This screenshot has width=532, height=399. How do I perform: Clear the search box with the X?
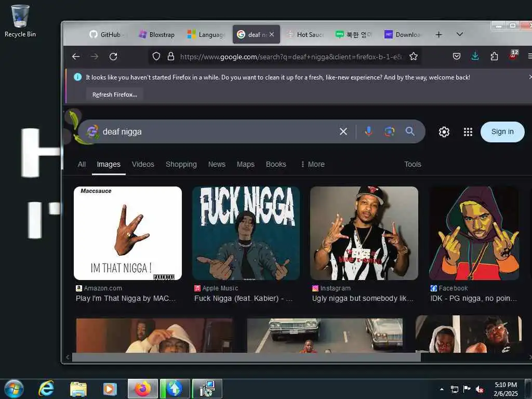[343, 131]
